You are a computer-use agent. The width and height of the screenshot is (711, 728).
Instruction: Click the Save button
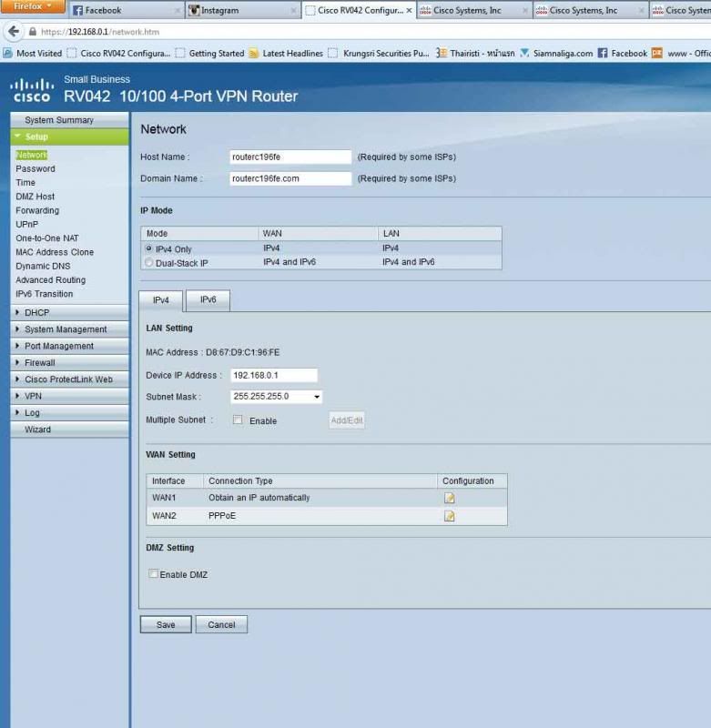165,625
